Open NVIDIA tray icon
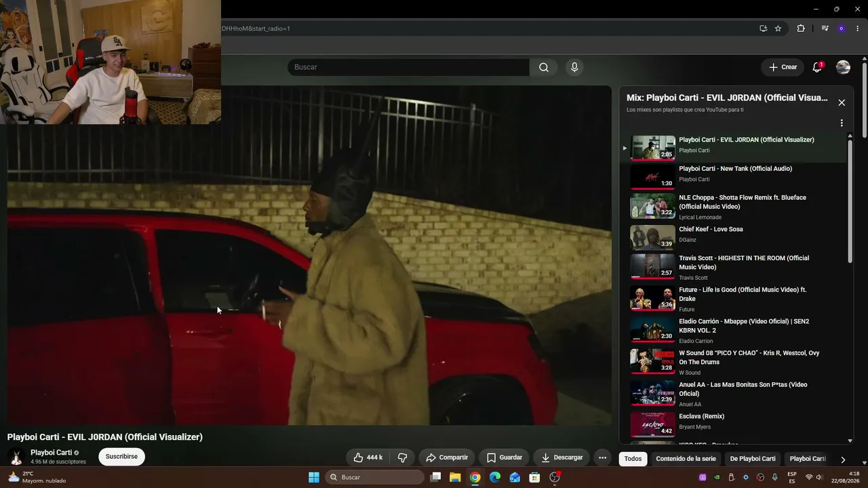The image size is (868, 488). click(717, 477)
